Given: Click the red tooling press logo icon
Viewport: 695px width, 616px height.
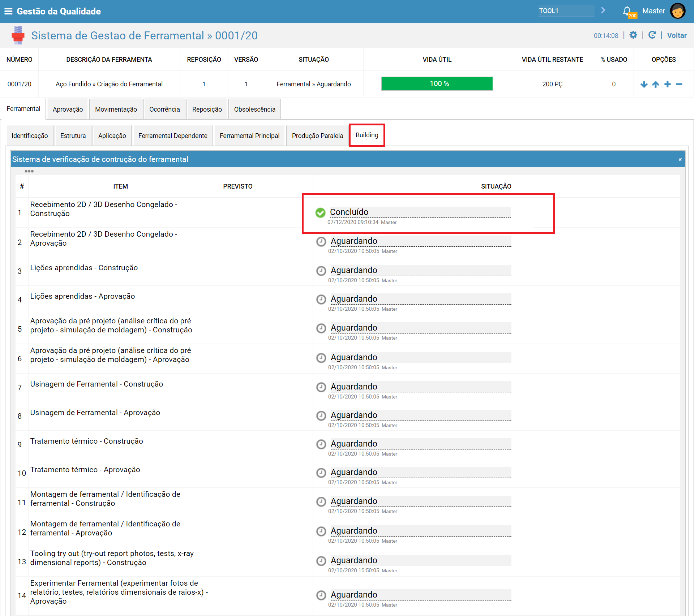Looking at the screenshot, I should click(18, 35).
